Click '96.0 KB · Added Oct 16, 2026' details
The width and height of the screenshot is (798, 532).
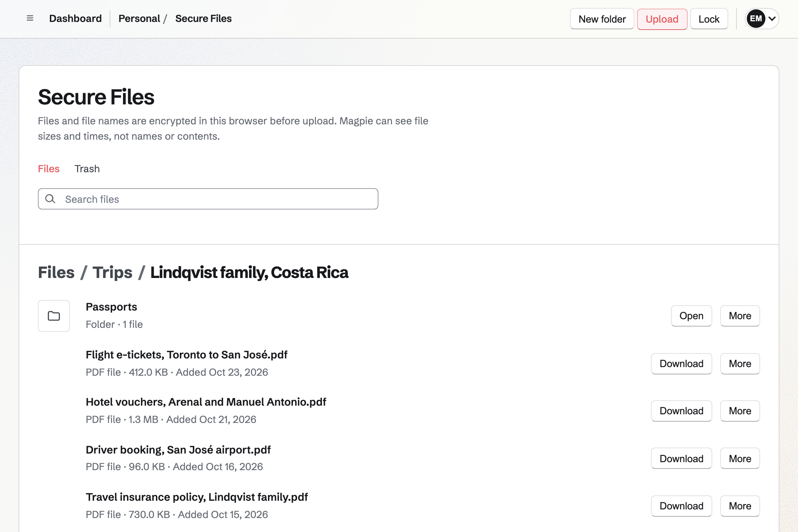click(196, 466)
